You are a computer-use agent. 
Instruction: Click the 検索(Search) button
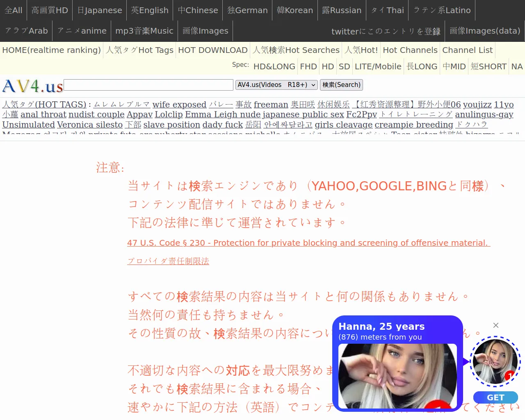341,85
